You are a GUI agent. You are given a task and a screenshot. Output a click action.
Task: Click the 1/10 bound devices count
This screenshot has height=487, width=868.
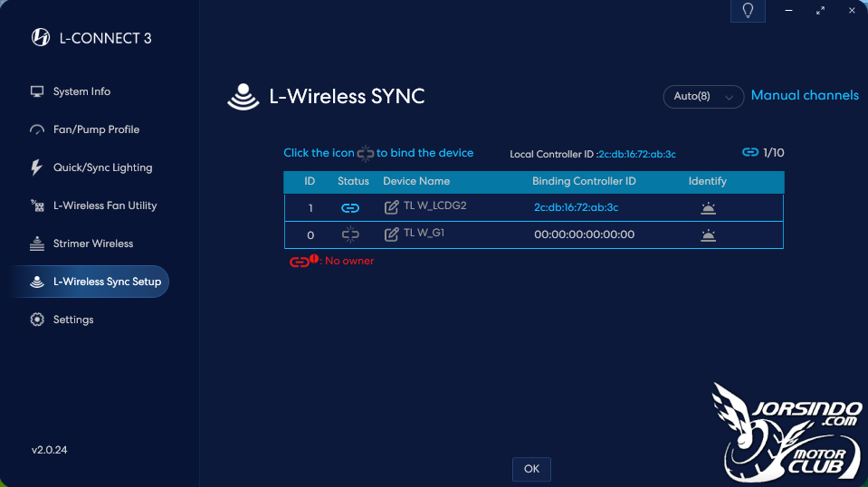click(773, 153)
